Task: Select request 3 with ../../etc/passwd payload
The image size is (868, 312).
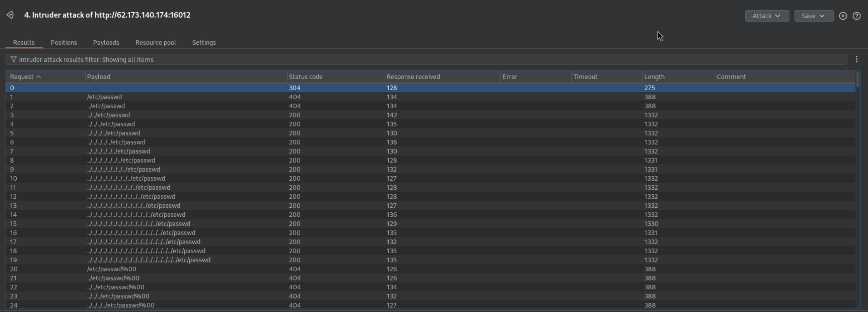Action: click(108, 115)
